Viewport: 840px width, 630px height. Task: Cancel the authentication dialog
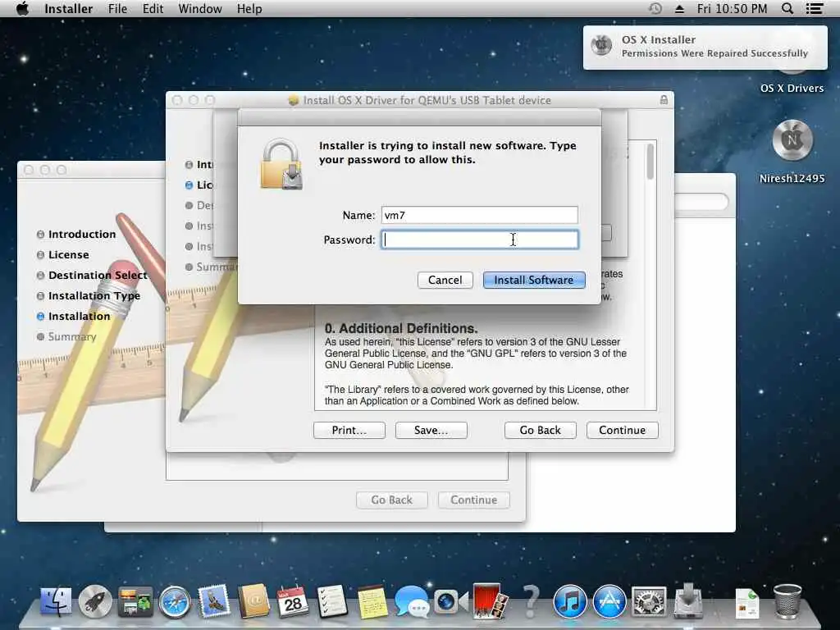[x=445, y=280]
